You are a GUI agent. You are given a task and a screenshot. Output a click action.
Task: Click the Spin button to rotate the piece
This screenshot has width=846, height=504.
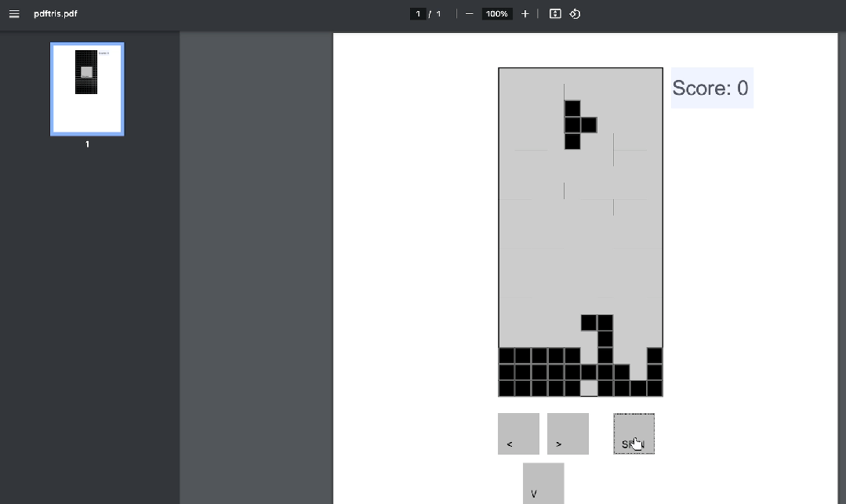[x=634, y=434]
